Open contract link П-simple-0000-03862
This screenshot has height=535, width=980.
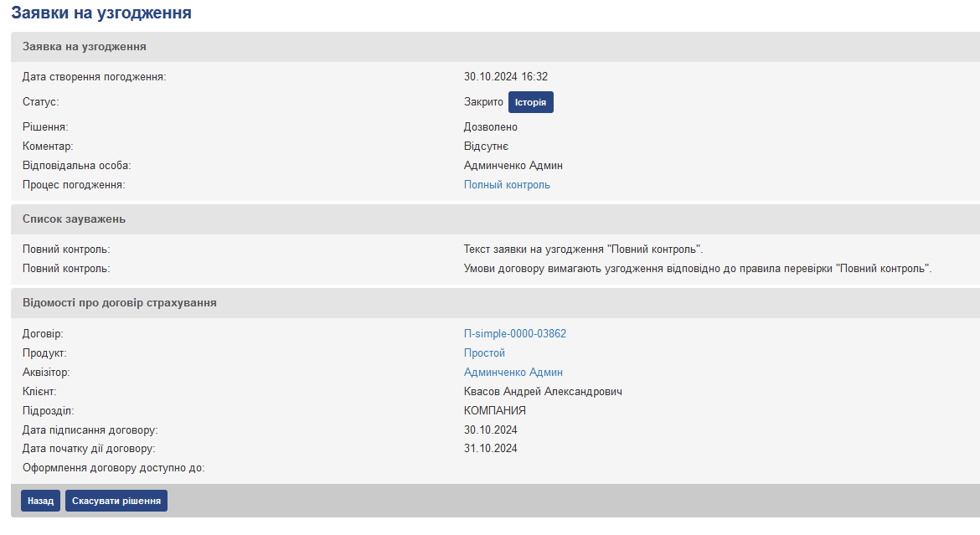point(515,334)
